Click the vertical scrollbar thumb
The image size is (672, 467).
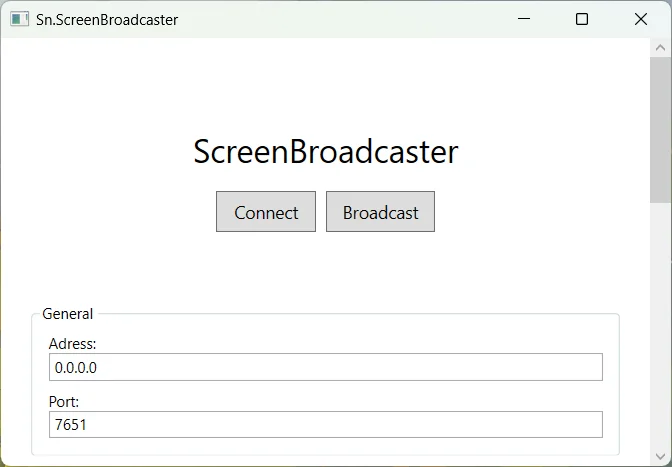[x=660, y=130]
